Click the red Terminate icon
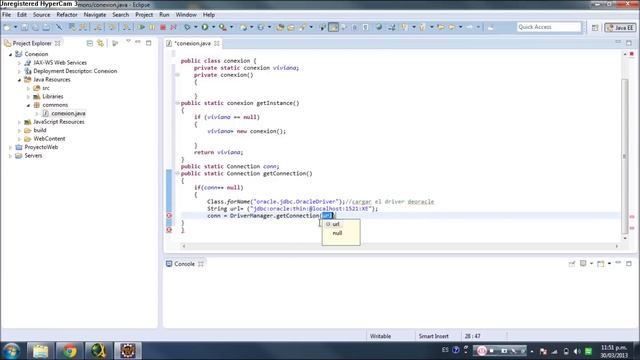 coord(163,27)
